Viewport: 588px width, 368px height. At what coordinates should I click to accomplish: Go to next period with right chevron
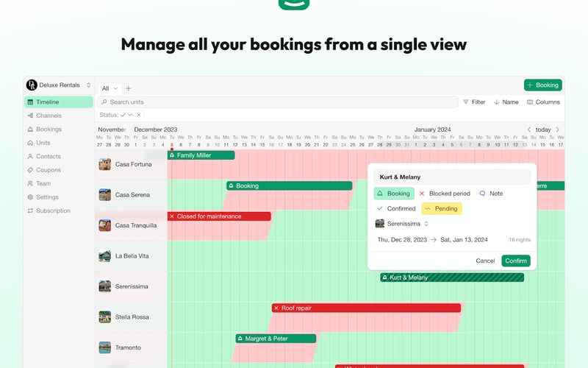point(558,130)
